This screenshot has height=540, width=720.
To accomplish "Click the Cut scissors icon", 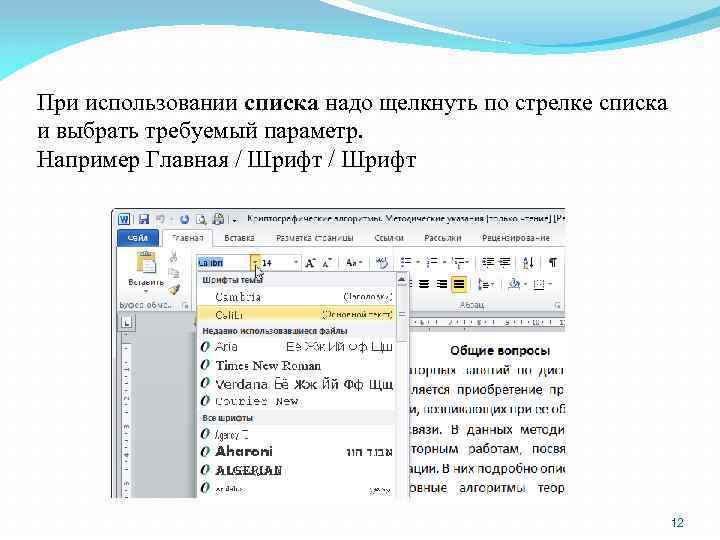I will [x=174, y=256].
